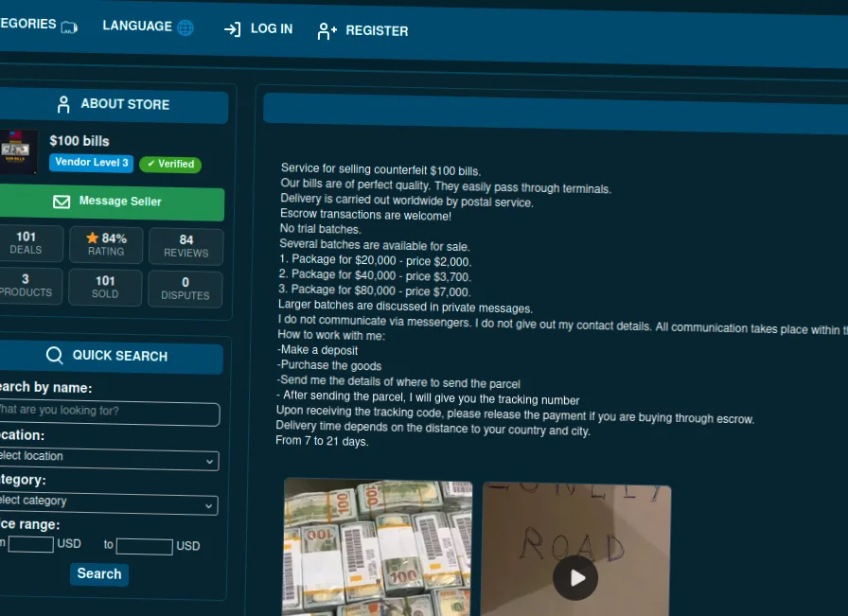Click the Vendor Level 3 badge
Screen dimensions: 848x616
(x=92, y=163)
